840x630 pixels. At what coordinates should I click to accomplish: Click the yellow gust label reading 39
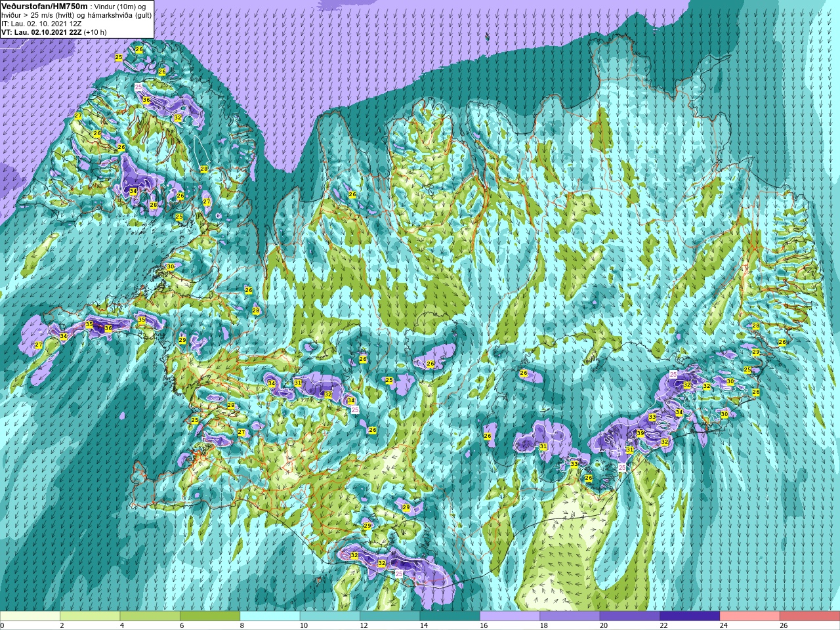[640, 433]
